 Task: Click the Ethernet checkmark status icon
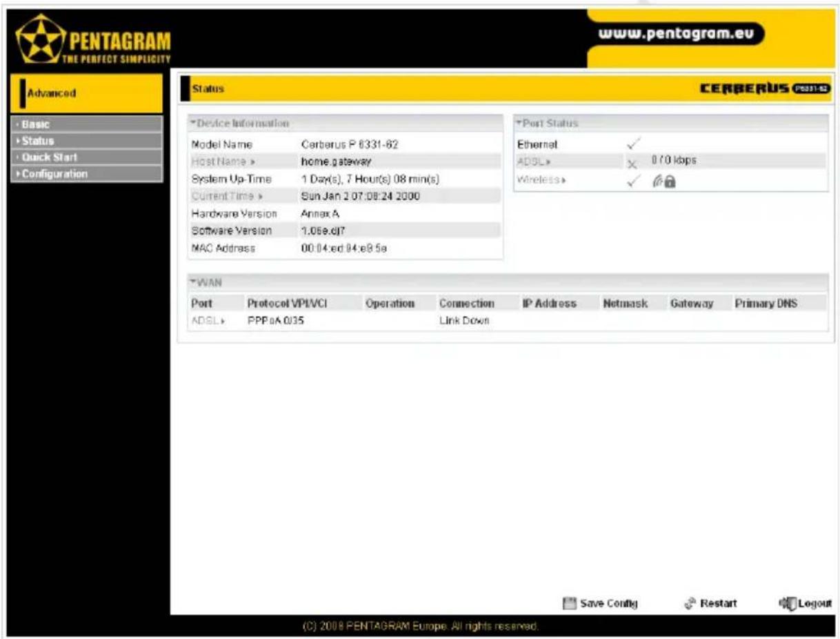632,144
